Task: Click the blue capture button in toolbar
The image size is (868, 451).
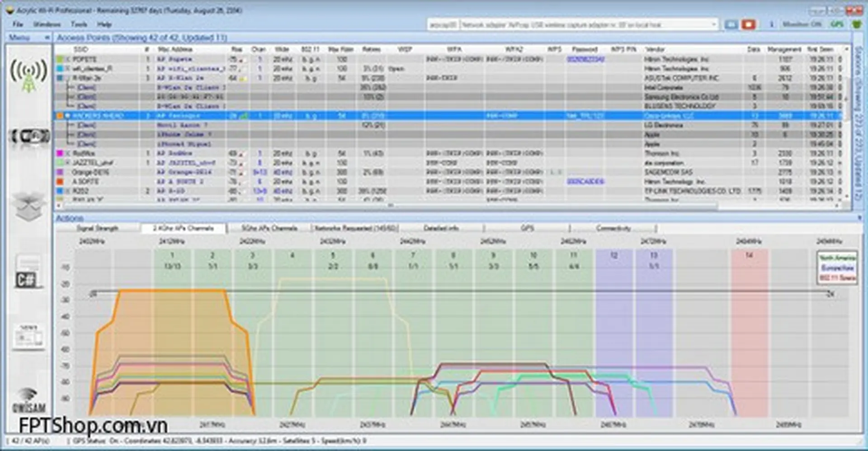Action: 731,24
